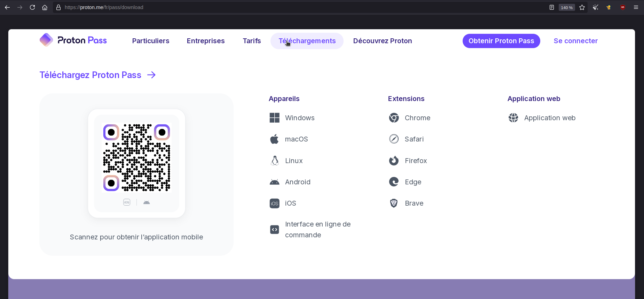Open the Découvrez Proton menu

383,41
